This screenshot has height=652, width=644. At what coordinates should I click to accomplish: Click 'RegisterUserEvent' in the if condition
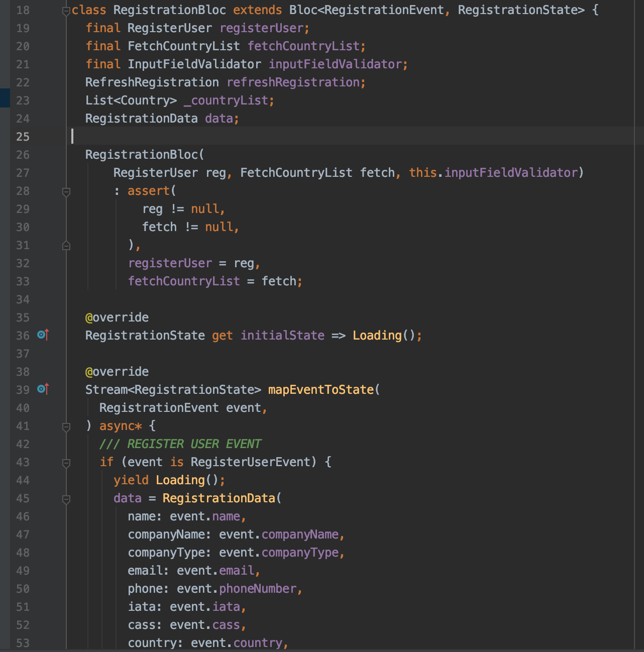[250, 462]
